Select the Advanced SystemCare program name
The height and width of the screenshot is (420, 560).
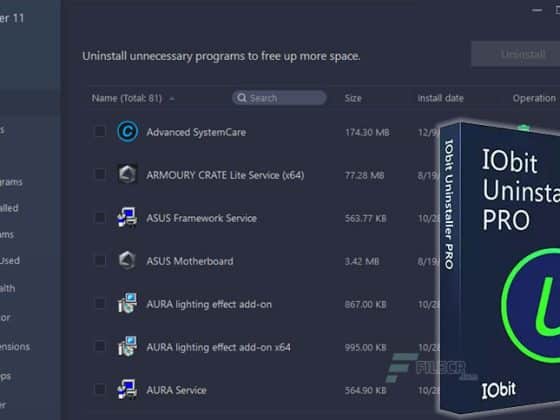[x=196, y=132]
